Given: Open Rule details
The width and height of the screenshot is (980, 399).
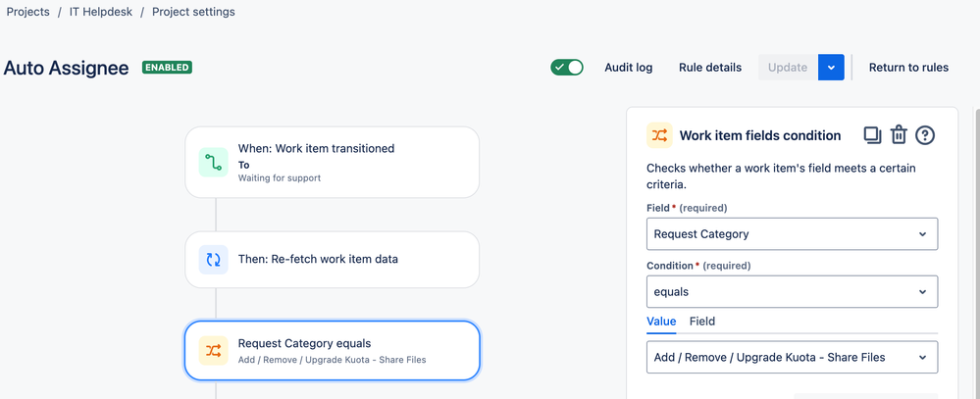Looking at the screenshot, I should click(x=710, y=68).
